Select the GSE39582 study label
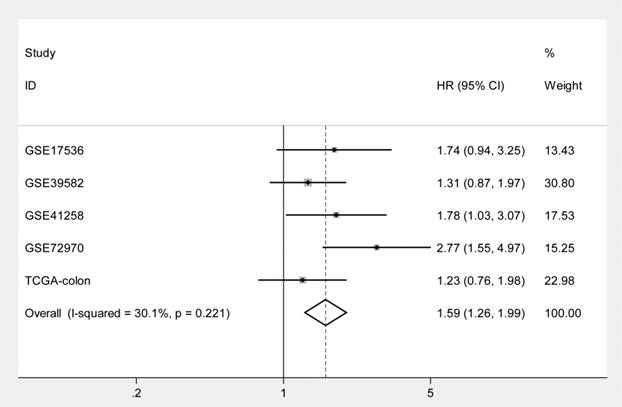This screenshot has height=407, width=622. point(54,182)
